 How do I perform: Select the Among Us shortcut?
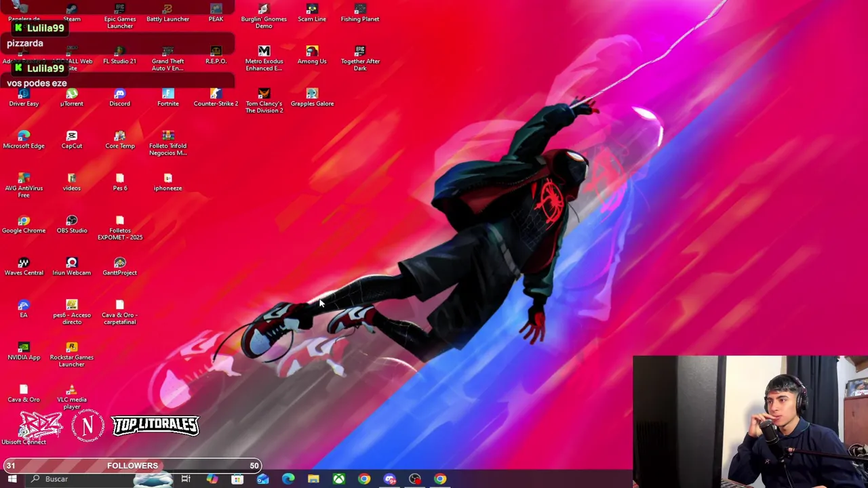312,56
